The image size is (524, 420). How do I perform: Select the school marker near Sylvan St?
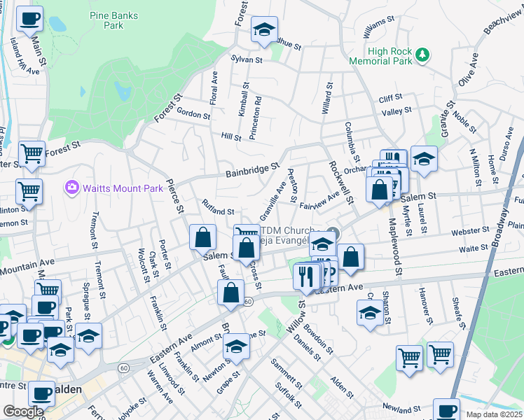click(x=264, y=30)
